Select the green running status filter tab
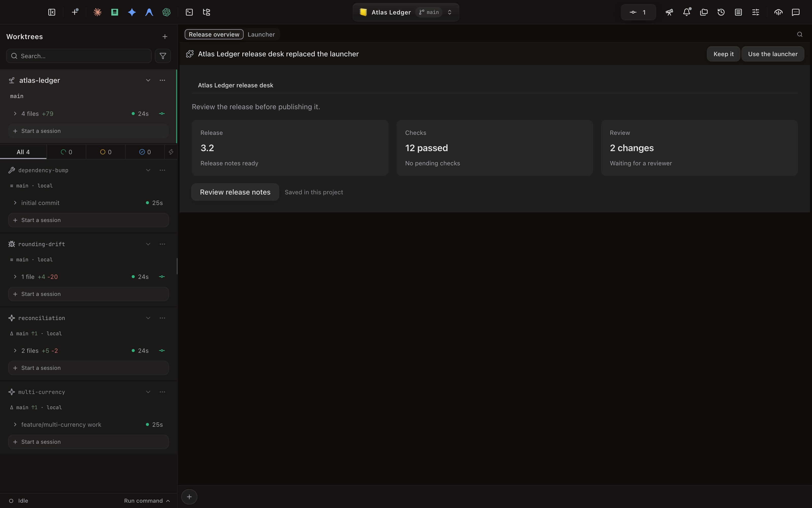This screenshot has width=812, height=508. (66, 152)
